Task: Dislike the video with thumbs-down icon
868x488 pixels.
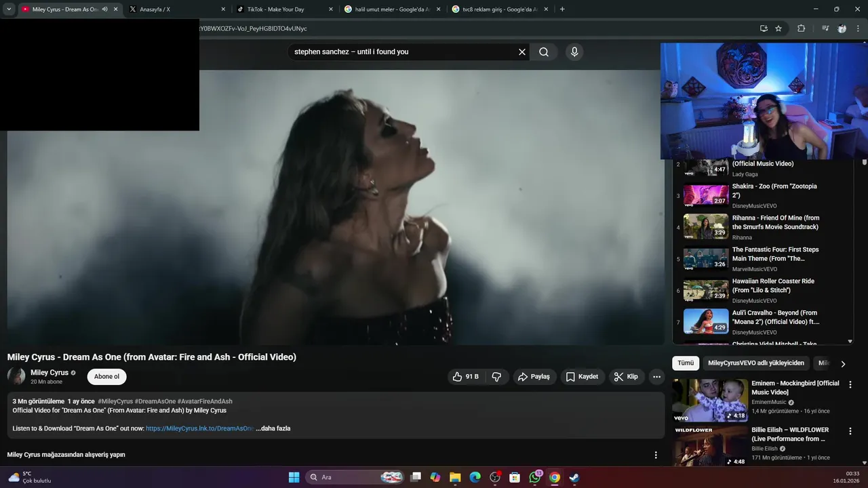Action: coord(497,377)
